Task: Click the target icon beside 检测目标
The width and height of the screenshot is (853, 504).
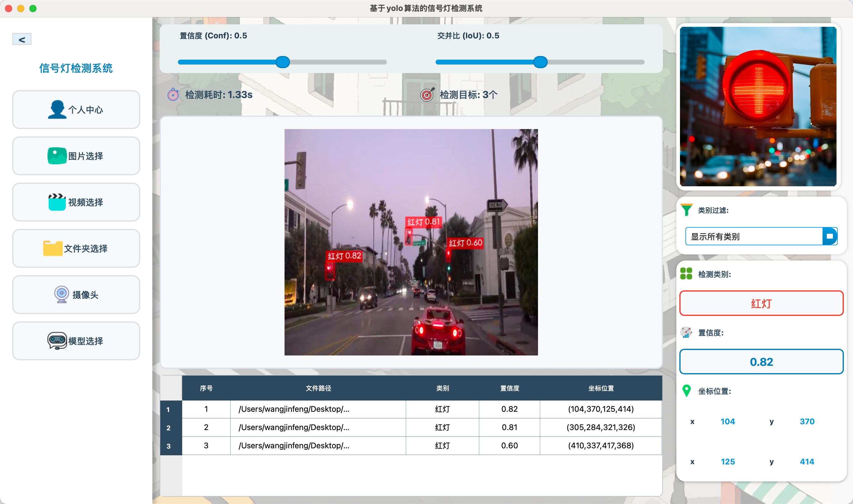Action: coord(427,95)
